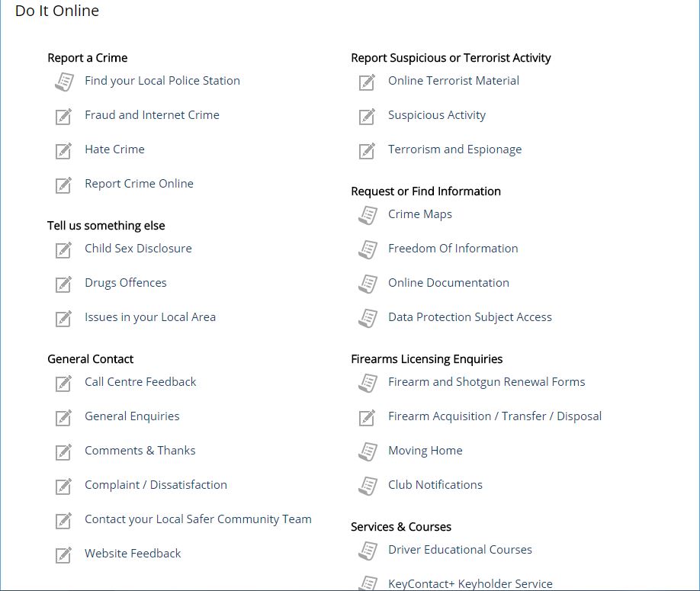Open Firearm and Shotgun Renewal Forms

pos(486,381)
